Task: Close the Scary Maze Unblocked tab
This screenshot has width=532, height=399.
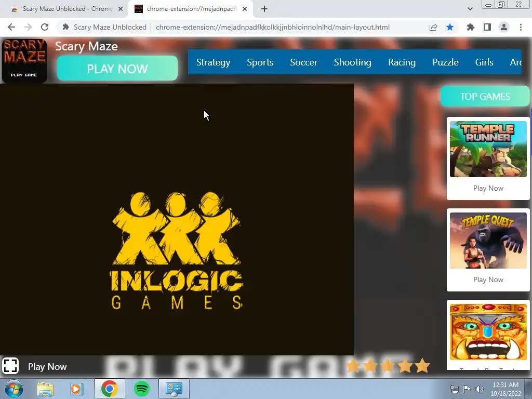Action: [121, 9]
